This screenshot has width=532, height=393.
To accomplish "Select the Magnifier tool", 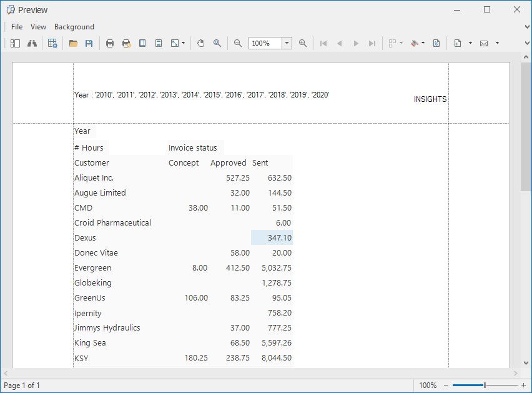I will (x=217, y=43).
